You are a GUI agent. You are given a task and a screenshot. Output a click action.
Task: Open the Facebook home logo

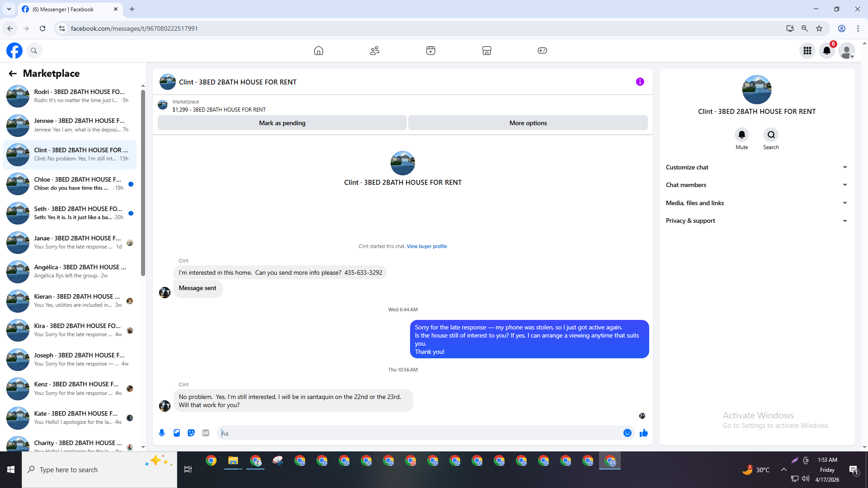coord(14,51)
